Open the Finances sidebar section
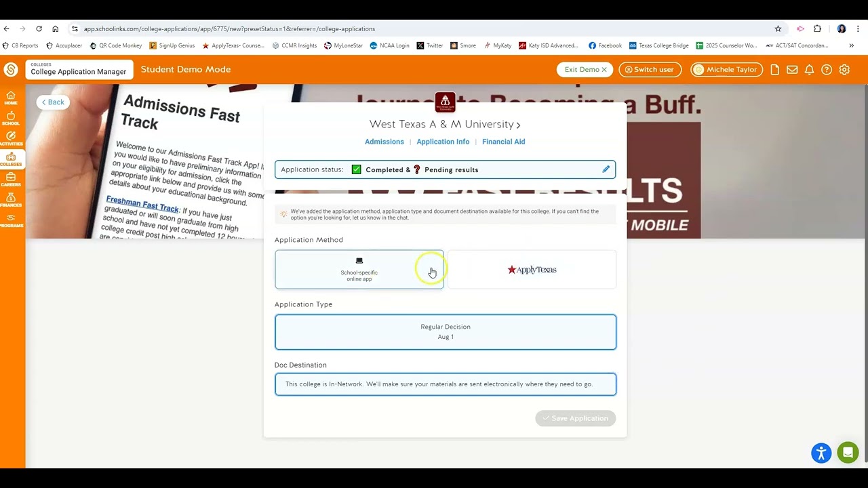Image resolution: width=868 pixels, height=488 pixels. click(11, 200)
